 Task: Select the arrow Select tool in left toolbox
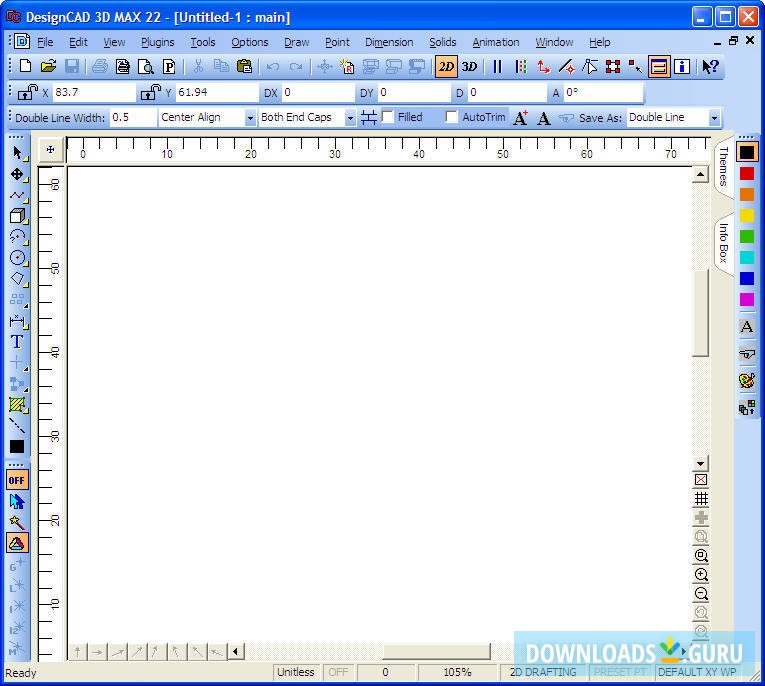[x=18, y=153]
